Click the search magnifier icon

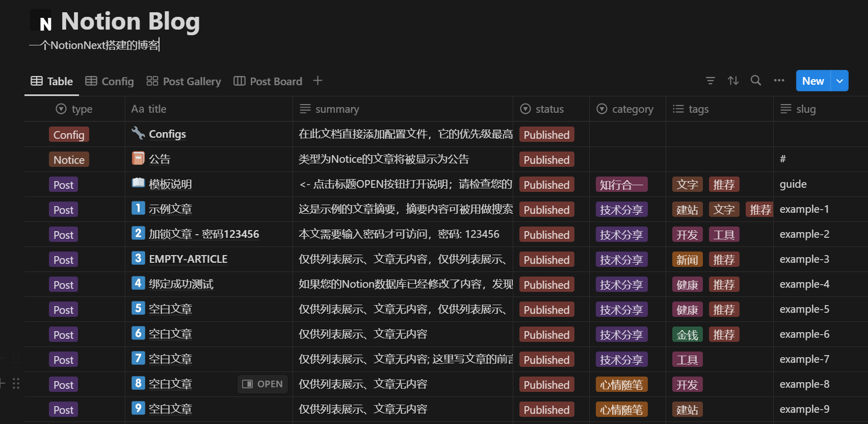[756, 81]
